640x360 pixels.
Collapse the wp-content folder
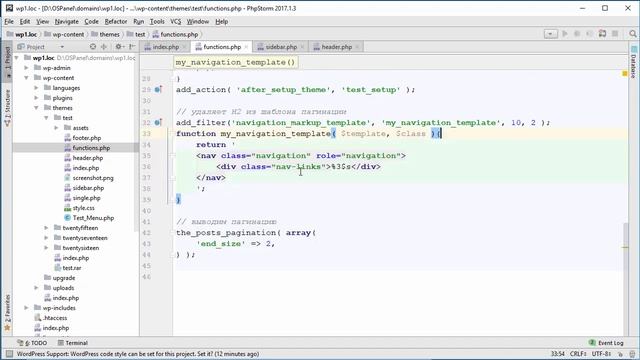(27, 78)
